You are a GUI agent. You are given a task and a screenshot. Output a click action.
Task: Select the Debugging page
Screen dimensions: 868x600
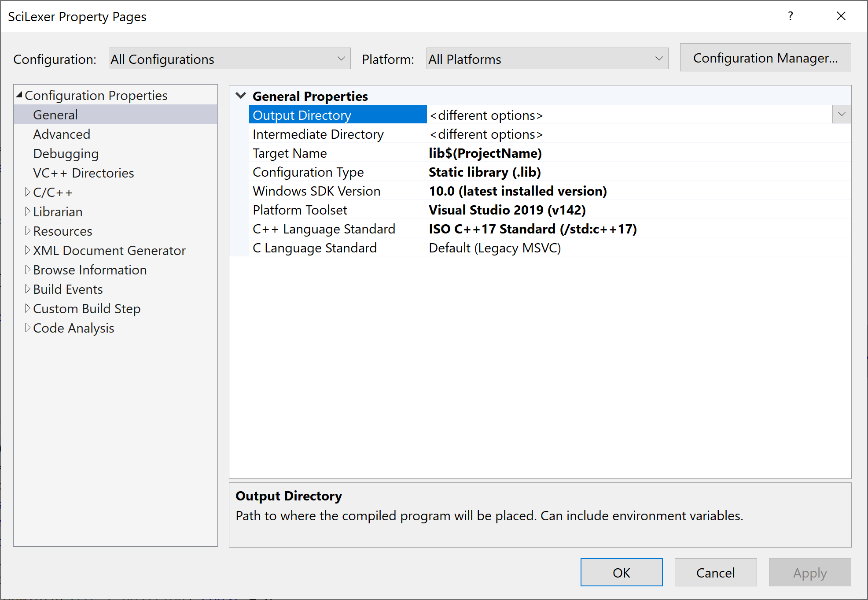click(x=66, y=153)
